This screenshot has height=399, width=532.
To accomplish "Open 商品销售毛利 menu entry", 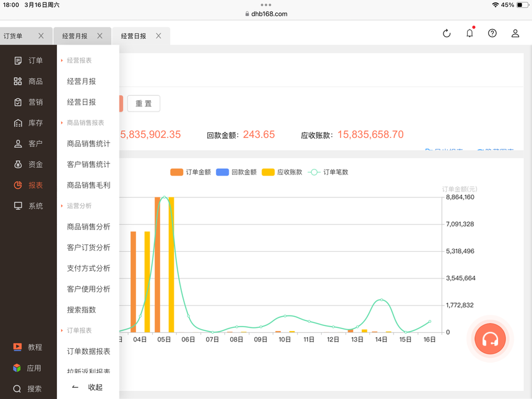I will pos(88,185).
